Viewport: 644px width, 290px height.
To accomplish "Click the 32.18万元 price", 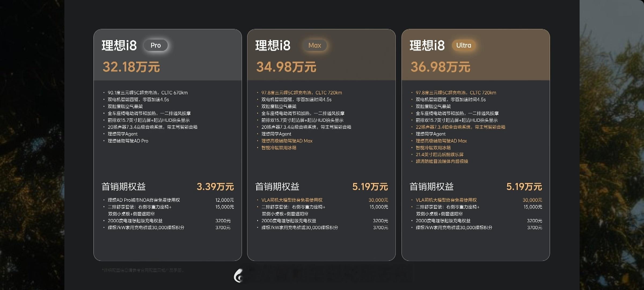I will (131, 67).
